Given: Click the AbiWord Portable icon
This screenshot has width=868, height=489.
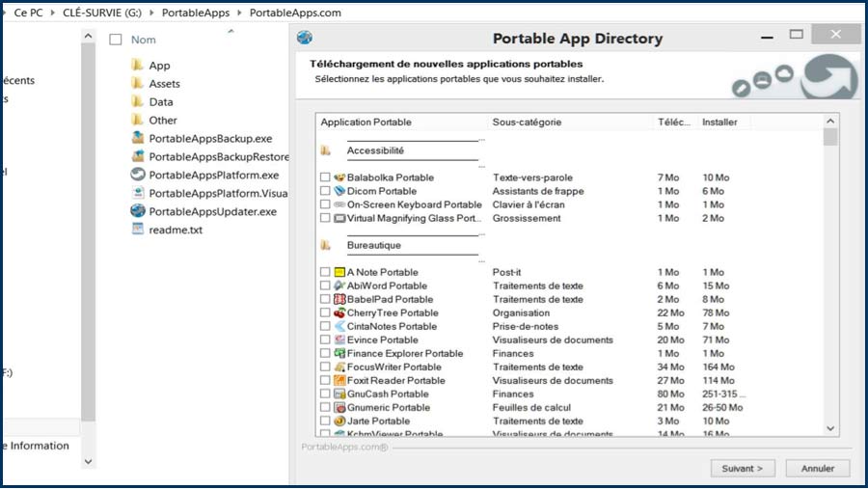Looking at the screenshot, I should 339,285.
